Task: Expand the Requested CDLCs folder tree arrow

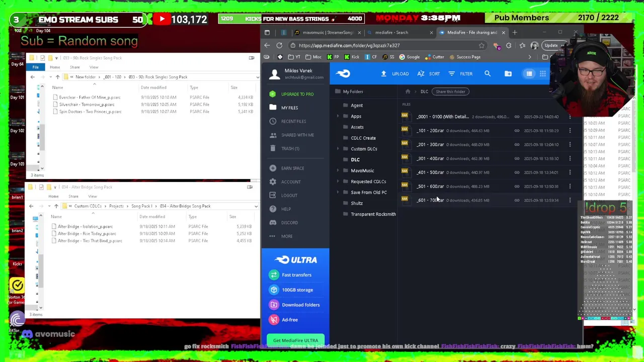Action: pos(338,182)
